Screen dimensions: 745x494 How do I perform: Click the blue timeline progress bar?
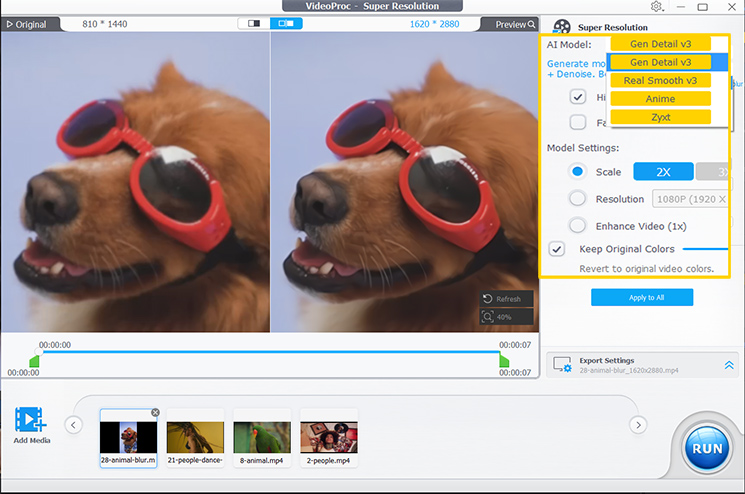269,352
